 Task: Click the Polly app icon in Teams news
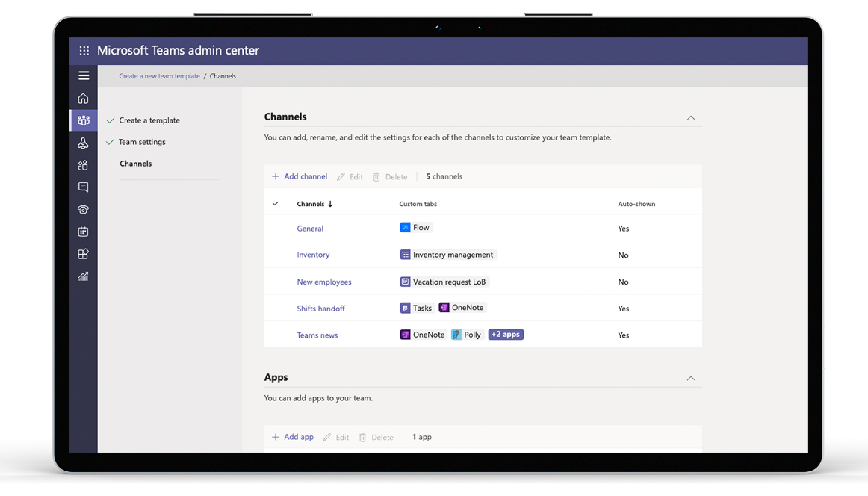click(x=456, y=335)
